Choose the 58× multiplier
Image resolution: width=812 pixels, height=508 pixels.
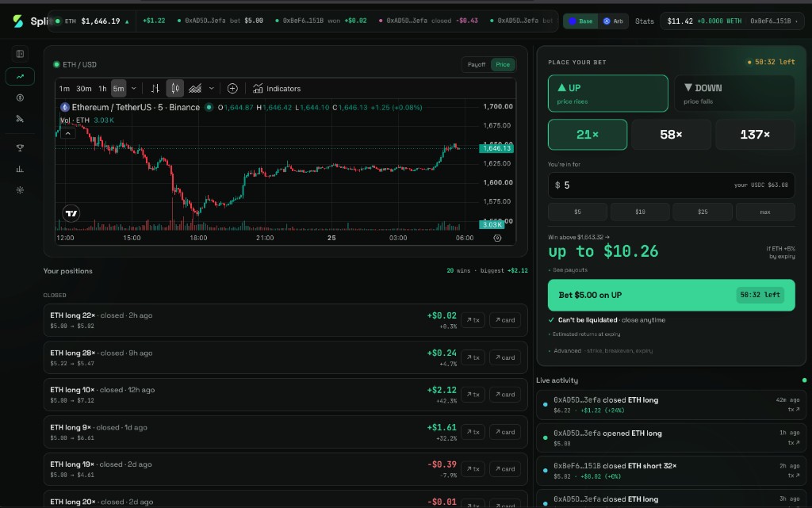point(671,135)
